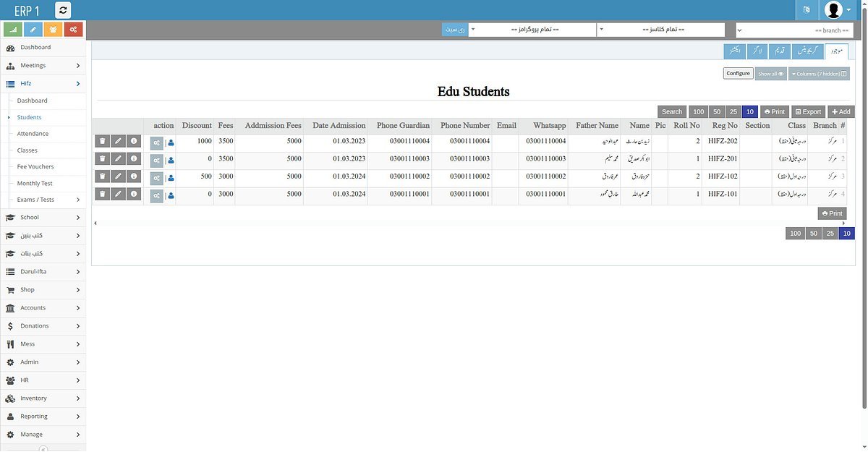Open the user profile icon for HIFZ-202
This screenshot has width=868, height=452.
(171, 143)
